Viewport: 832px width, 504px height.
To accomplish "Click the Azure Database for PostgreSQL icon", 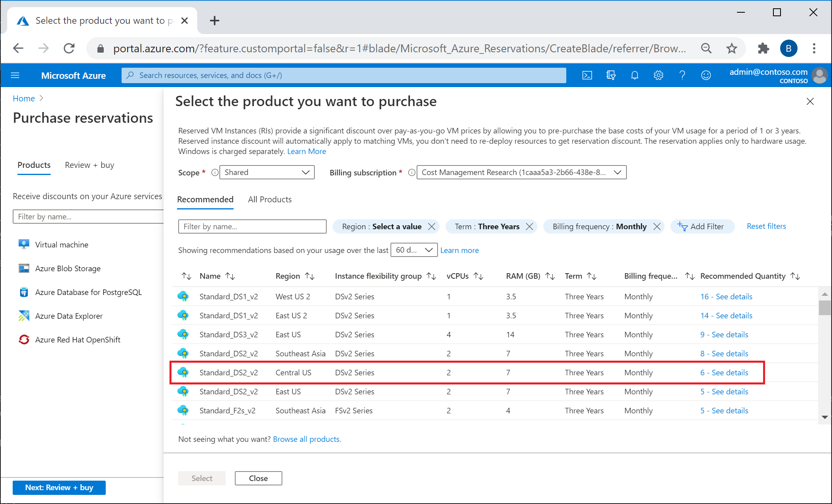I will tap(23, 292).
